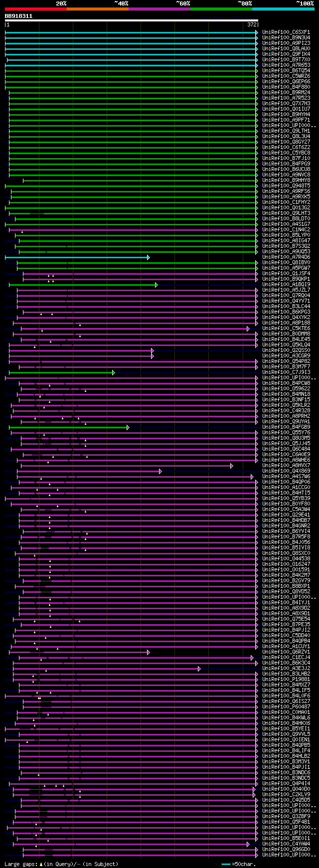Click label UniRef100_A8HVX7

[x=286, y=466]
